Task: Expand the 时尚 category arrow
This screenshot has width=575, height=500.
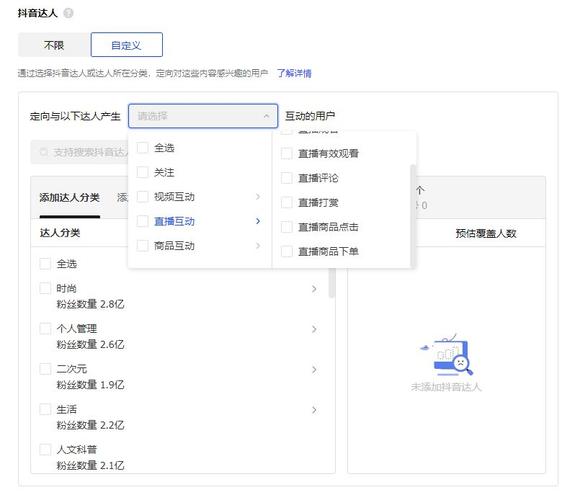Action: [x=314, y=289]
